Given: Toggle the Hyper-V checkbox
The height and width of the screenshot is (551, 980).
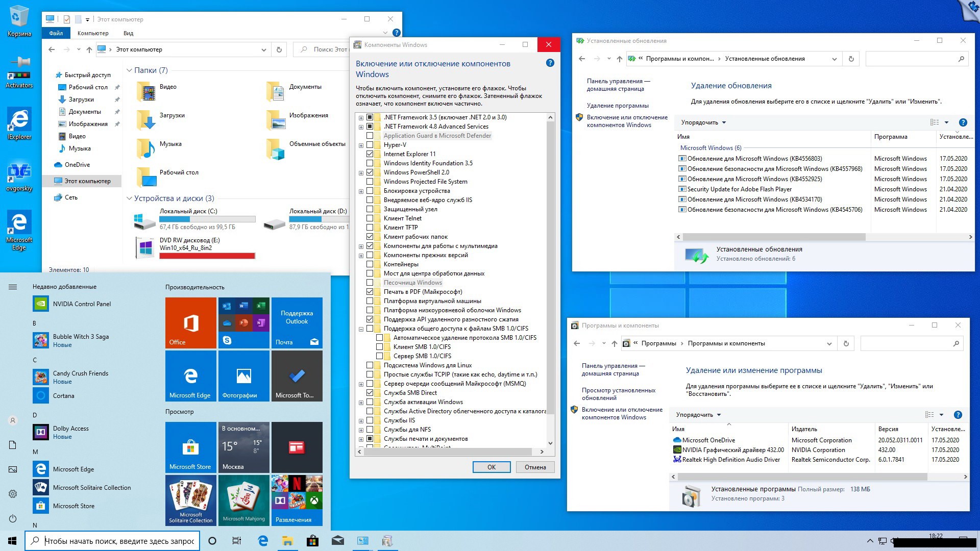Looking at the screenshot, I should click(370, 145).
